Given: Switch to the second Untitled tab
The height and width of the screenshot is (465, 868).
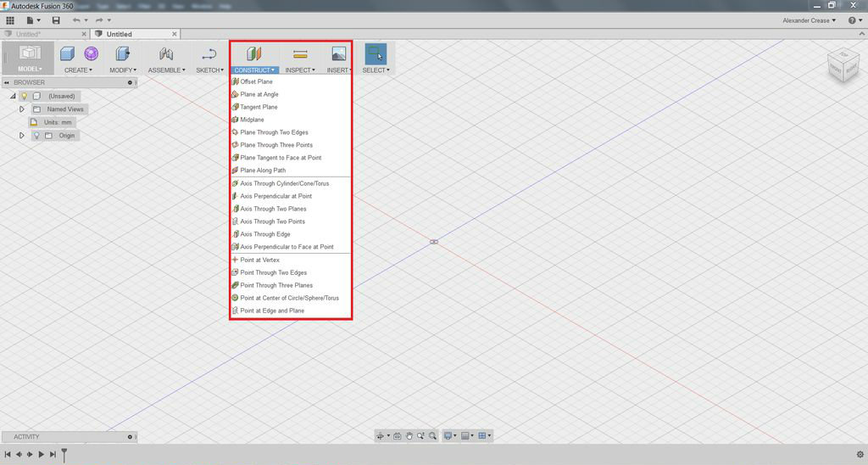Looking at the screenshot, I should tap(119, 34).
